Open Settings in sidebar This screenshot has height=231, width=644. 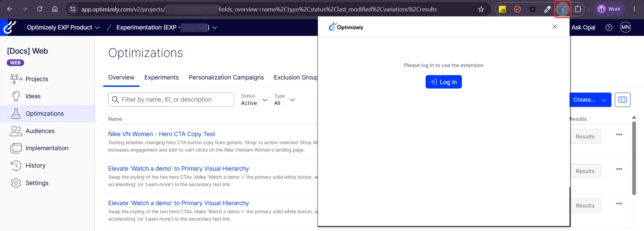[47, 183]
